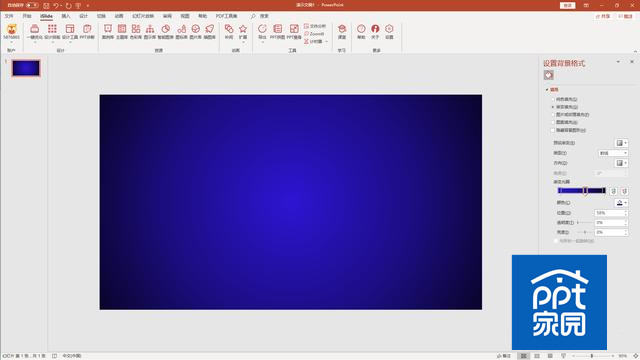Click the undo arrow in title bar

point(56,5)
